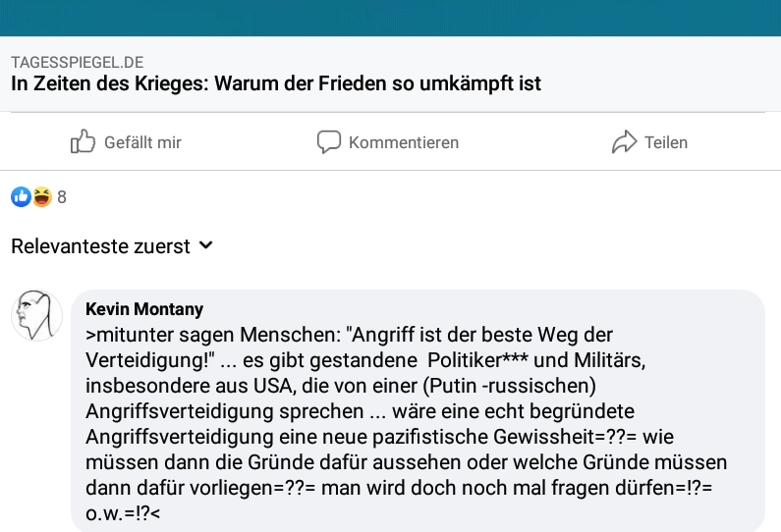Click the teal article preview image
This screenshot has width=781, height=532.
(x=391, y=18)
